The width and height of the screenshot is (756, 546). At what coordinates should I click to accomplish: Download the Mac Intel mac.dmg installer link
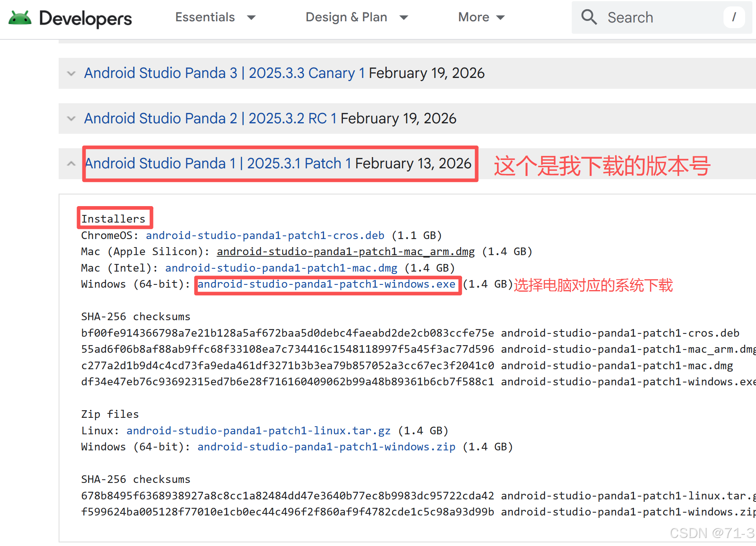pos(281,268)
